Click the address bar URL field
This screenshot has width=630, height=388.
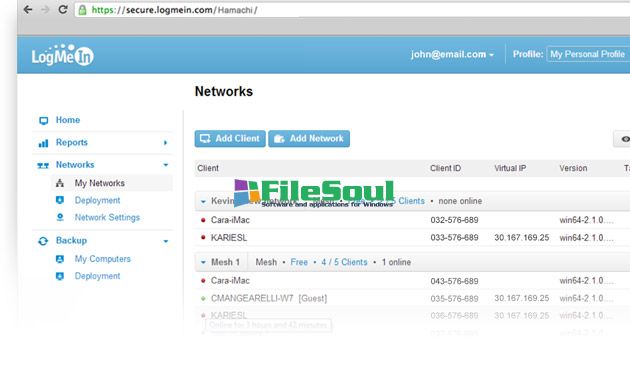(x=352, y=10)
